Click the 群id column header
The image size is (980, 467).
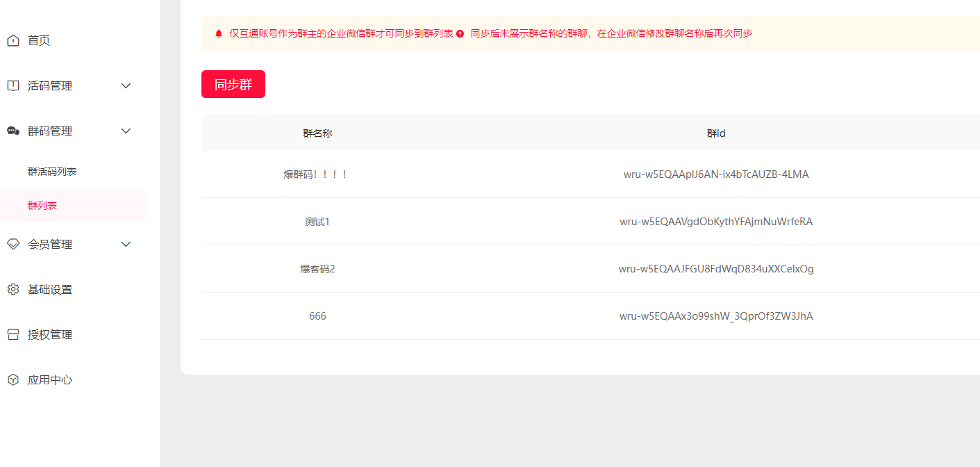pos(716,133)
